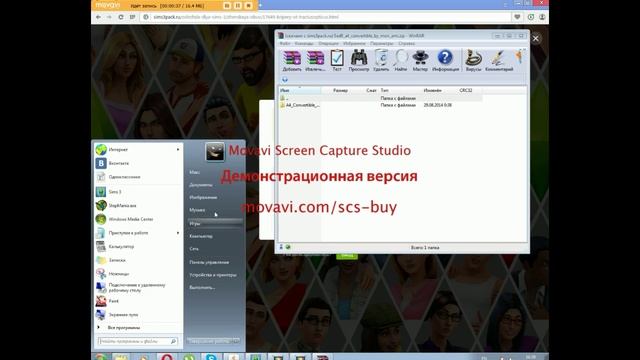Click the heart bookmark icon in browser

click(517, 17)
